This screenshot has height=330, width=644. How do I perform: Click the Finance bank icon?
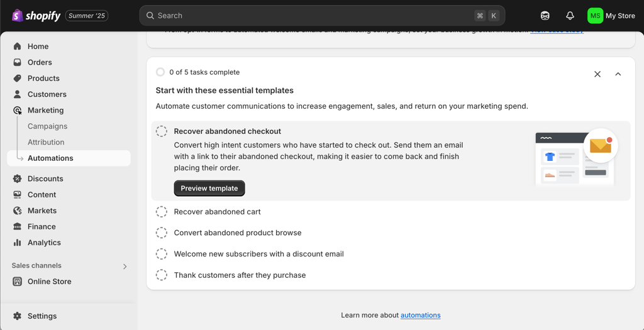tap(17, 226)
